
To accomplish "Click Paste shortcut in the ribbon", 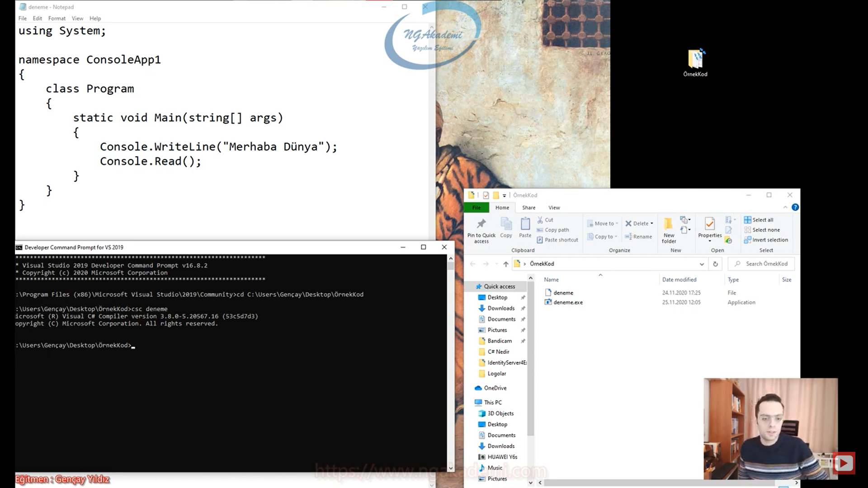I will pyautogui.click(x=557, y=239).
